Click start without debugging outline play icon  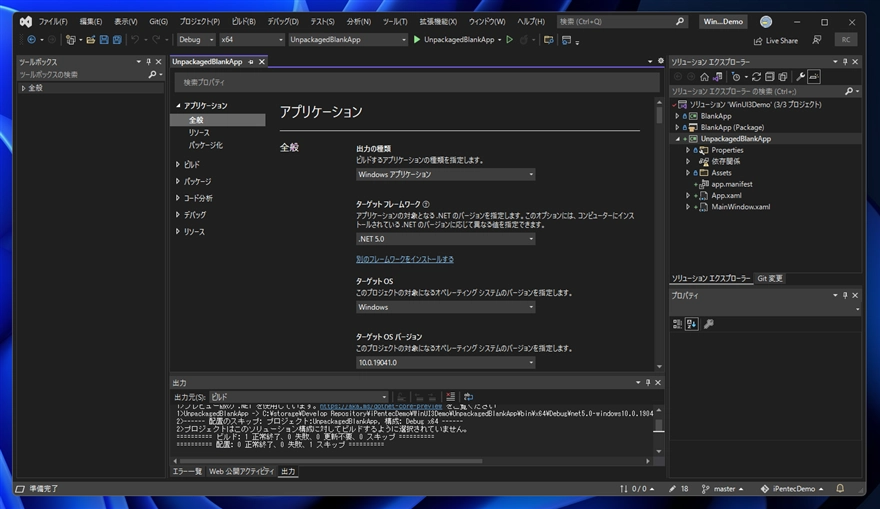pos(510,40)
